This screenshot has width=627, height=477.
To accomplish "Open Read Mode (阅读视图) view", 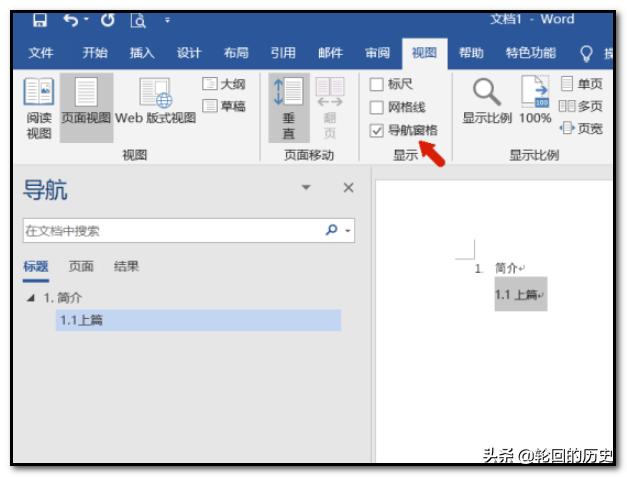I will (x=38, y=111).
